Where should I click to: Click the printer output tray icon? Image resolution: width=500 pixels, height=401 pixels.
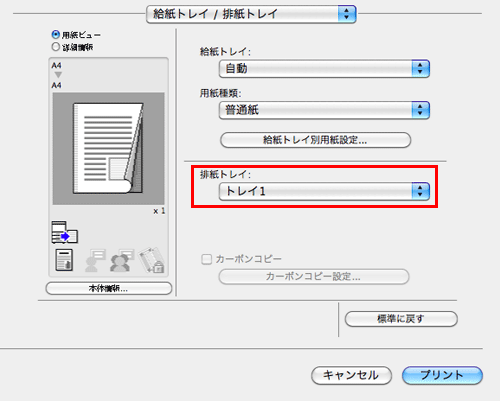(x=65, y=232)
